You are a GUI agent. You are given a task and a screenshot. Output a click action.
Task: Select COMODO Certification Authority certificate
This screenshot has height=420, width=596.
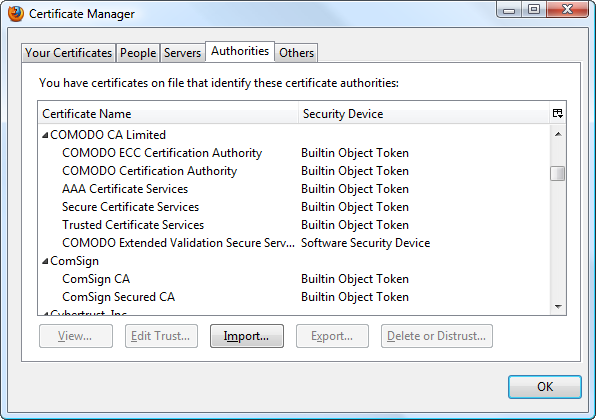(293, 171)
